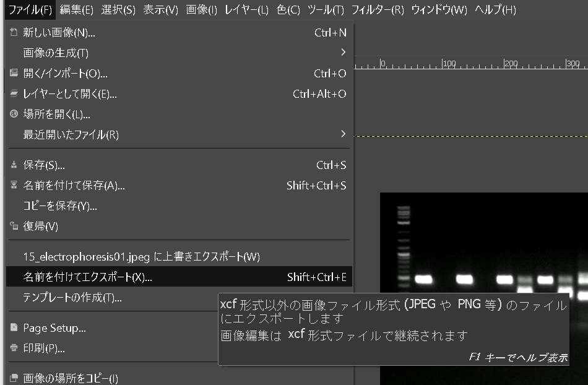
Task: Click the icon beside 画像の場所をコピー
Action: (x=14, y=378)
